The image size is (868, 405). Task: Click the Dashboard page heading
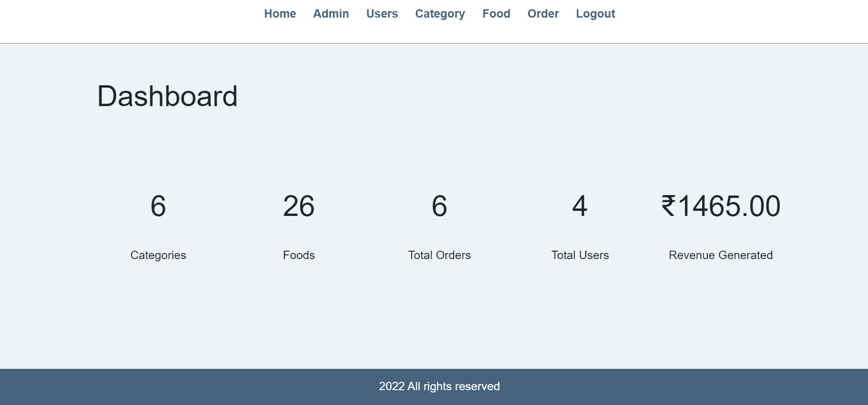(167, 96)
